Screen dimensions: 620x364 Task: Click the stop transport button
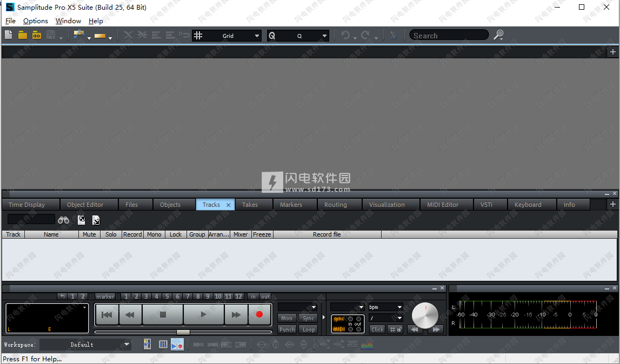point(163,315)
